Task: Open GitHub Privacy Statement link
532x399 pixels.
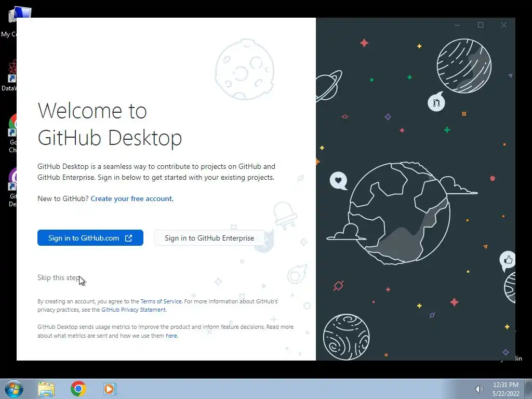Action: [x=134, y=310]
